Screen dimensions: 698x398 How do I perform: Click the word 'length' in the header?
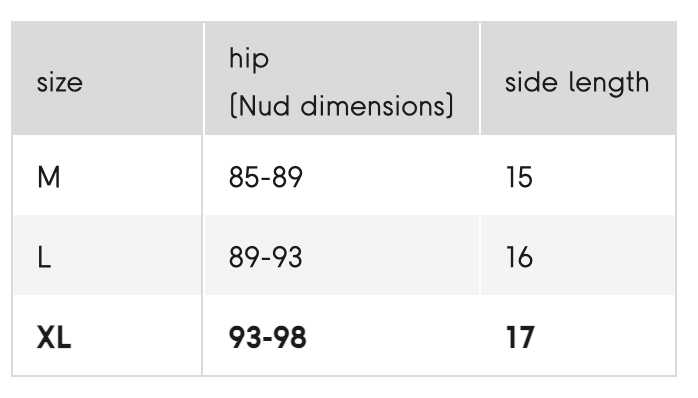click(609, 84)
